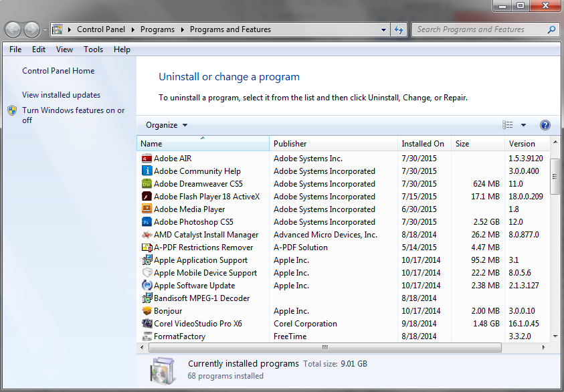564x392 pixels.
Task: Click the AMD Catalyst Install Manager icon
Action: [x=147, y=235]
